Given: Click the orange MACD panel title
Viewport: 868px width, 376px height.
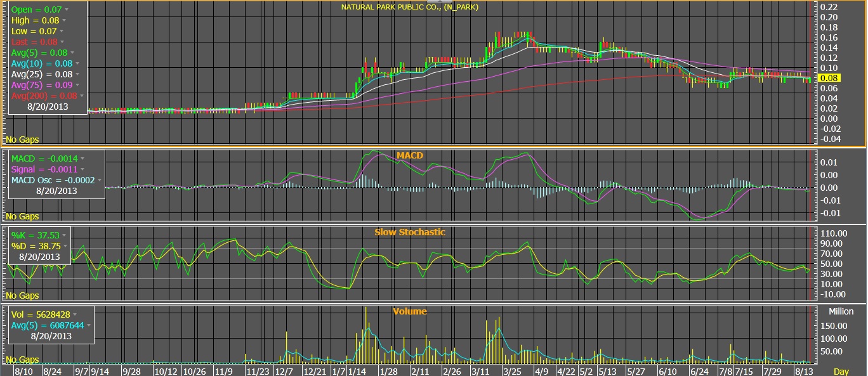Looking at the screenshot, I should point(409,155).
